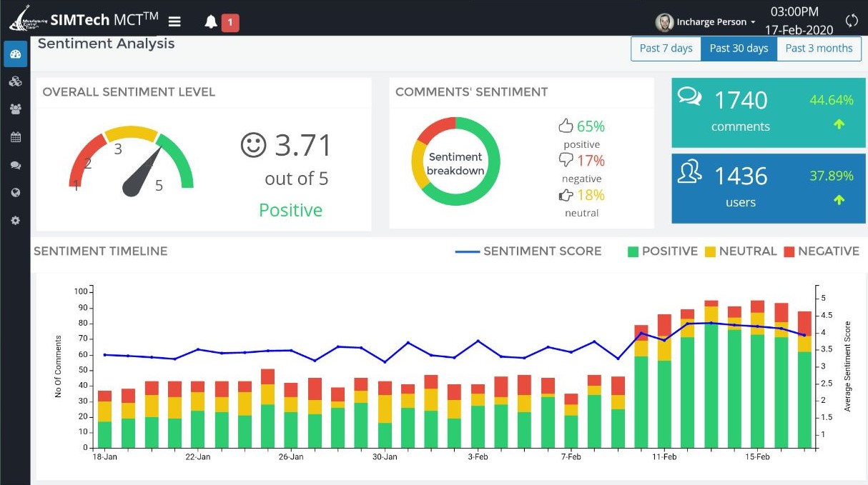Screen dimensions: 868x485
Task: Toggle the NEGATIVE legend series
Action: [x=821, y=251]
